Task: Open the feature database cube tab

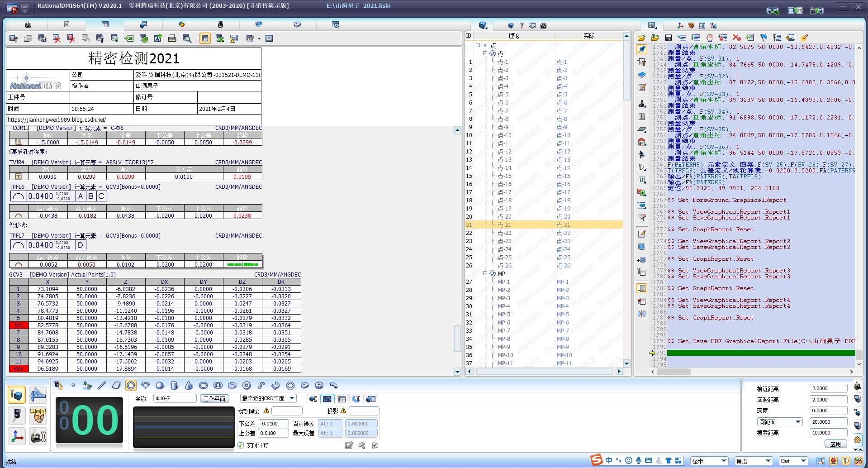Action: [483, 25]
